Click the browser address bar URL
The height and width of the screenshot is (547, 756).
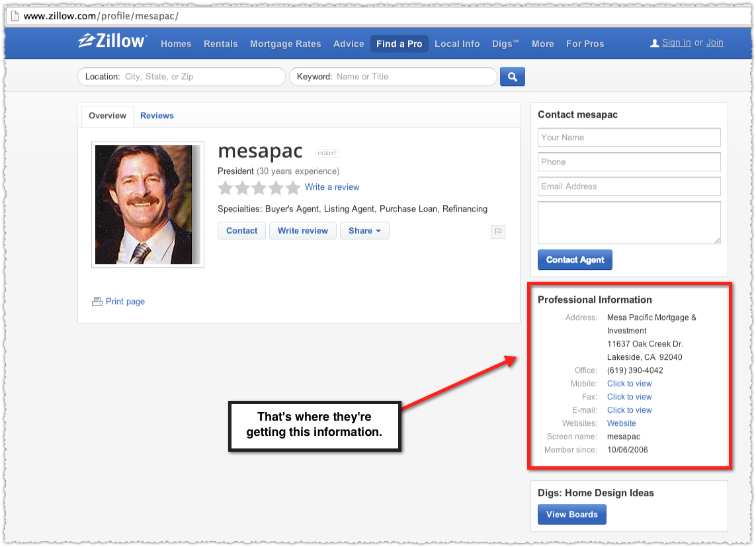point(101,16)
